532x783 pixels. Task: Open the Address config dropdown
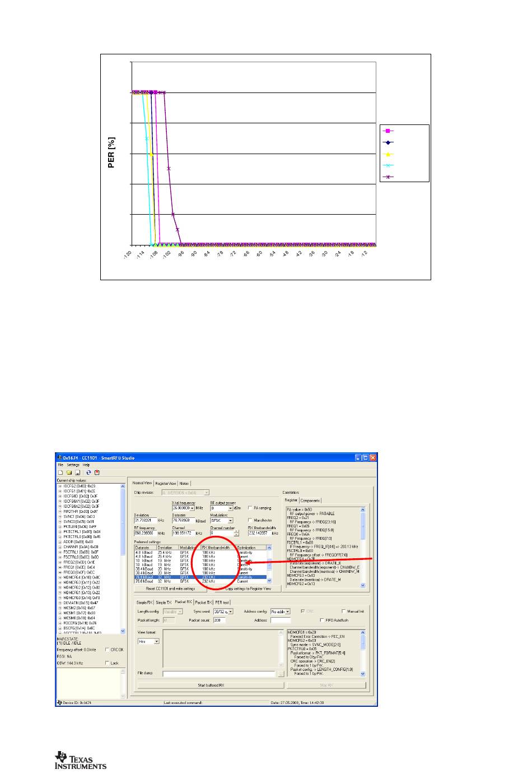tap(287, 611)
